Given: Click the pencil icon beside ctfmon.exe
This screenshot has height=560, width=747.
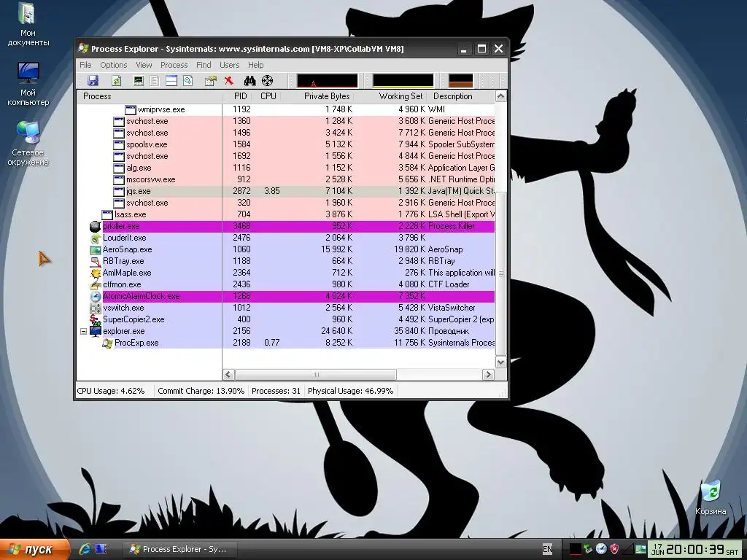Looking at the screenshot, I should pyautogui.click(x=96, y=285).
